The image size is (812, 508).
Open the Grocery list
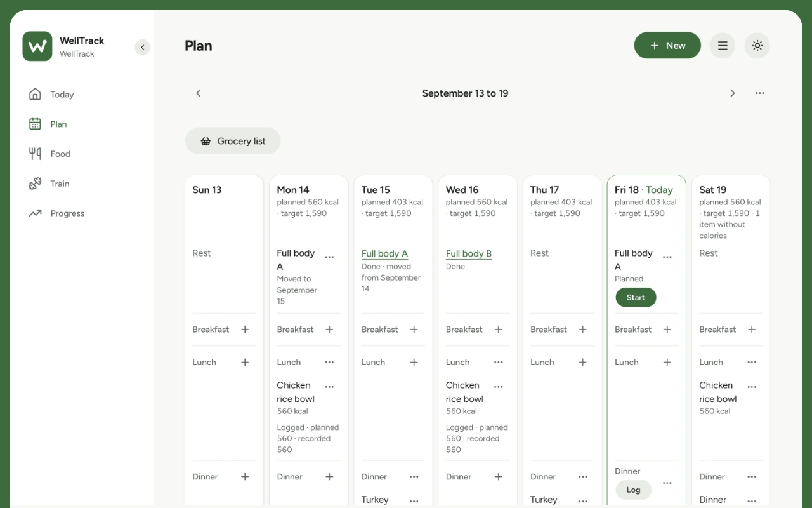pyautogui.click(x=233, y=141)
